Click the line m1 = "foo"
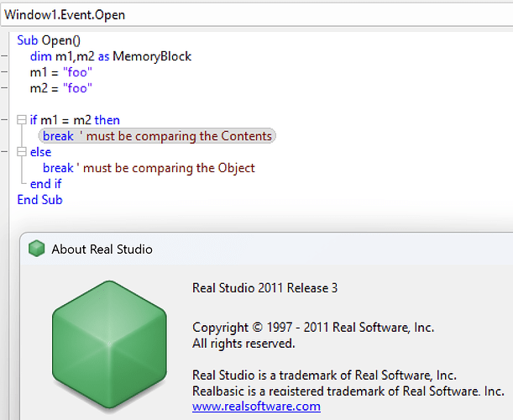The height and width of the screenshot is (420, 513). [60, 72]
